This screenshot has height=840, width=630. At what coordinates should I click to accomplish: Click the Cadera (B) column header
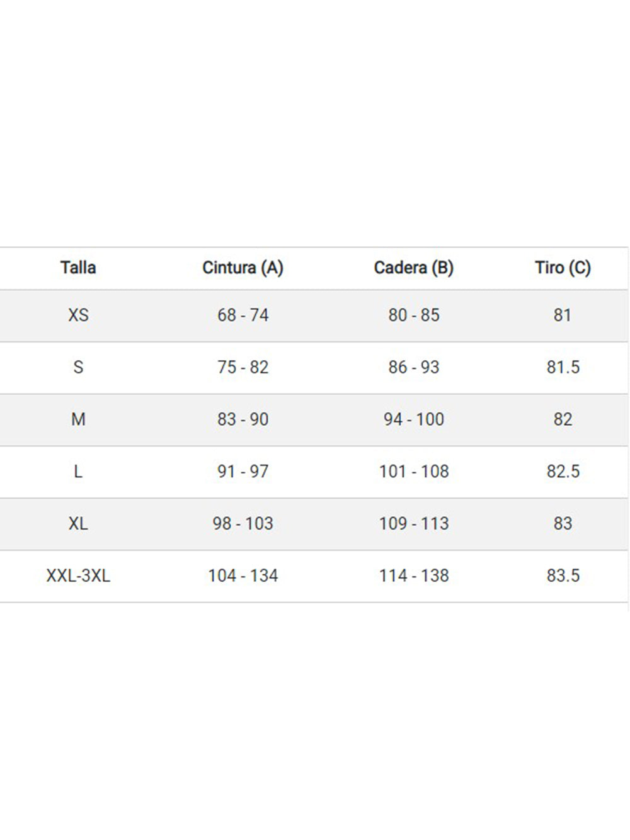tap(414, 268)
